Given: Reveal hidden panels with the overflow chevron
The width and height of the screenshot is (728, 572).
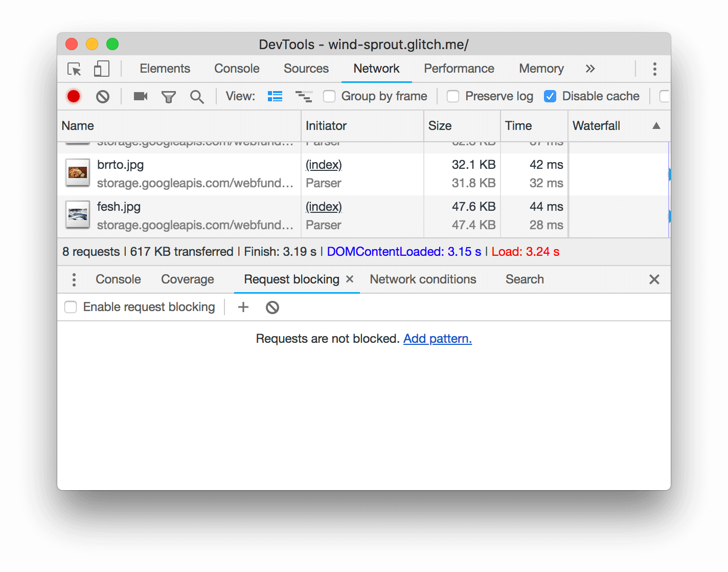Looking at the screenshot, I should coord(590,69).
